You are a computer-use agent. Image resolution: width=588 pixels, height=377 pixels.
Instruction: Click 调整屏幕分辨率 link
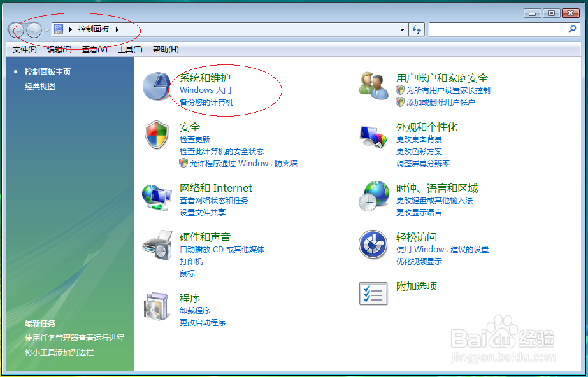pos(423,164)
